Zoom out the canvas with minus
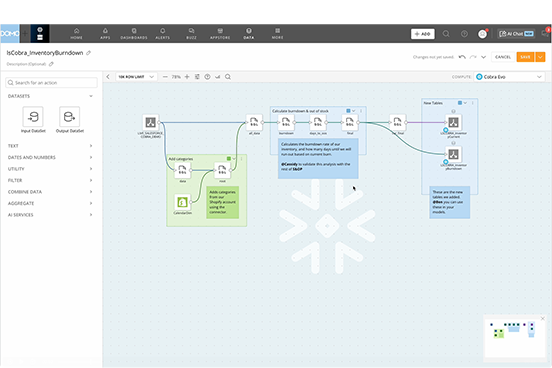Viewport: 552px width, 368px height. 165,77
